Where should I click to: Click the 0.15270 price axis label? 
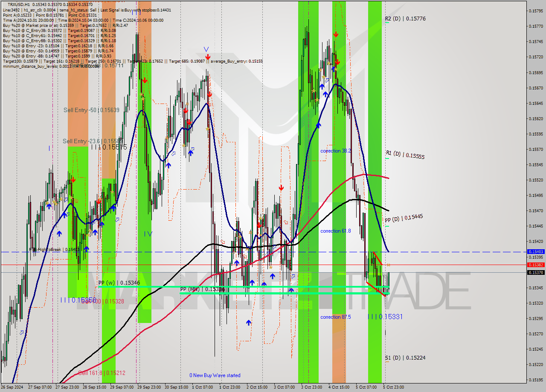coord(536,334)
